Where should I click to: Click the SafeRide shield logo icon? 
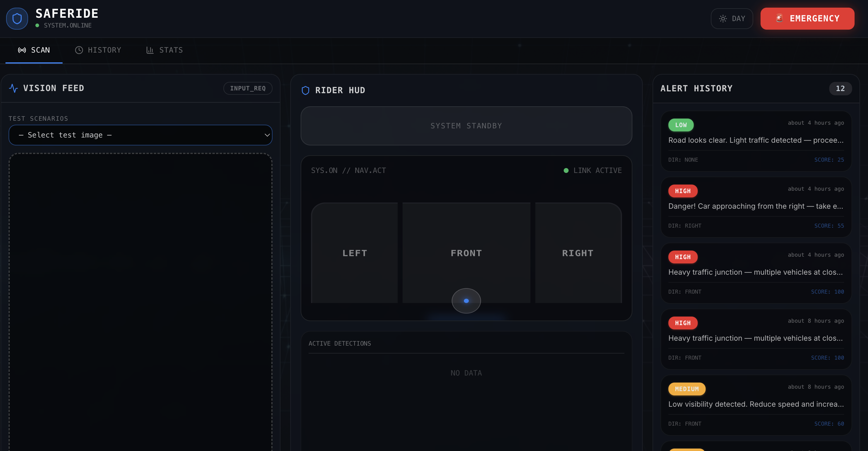pyautogui.click(x=17, y=19)
